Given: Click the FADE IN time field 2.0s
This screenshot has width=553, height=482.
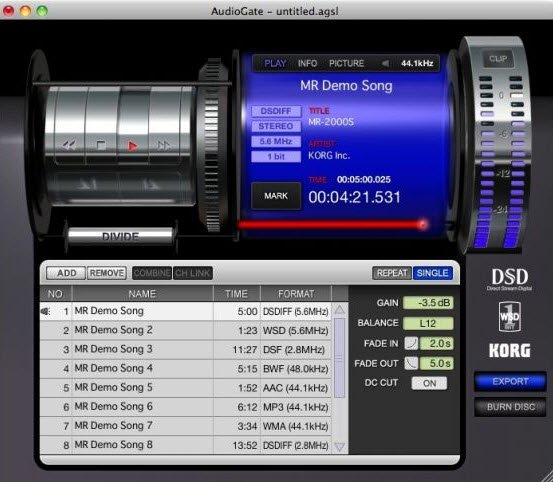Looking at the screenshot, I should point(437,343).
